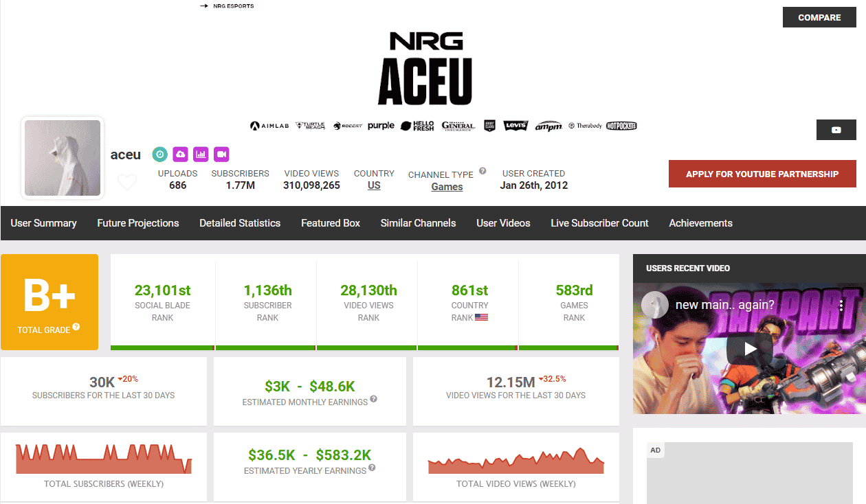Viewport: 866px width, 504px height.
Task: Follow the US country link
Action: [x=374, y=185]
